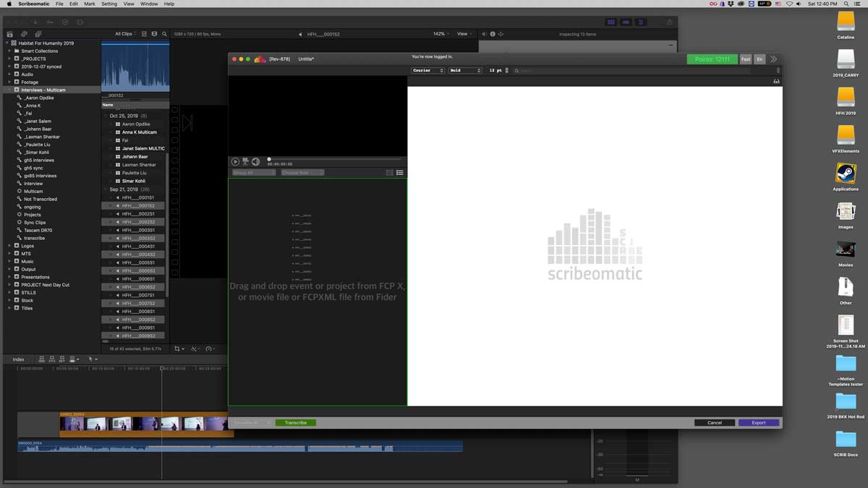Screen dimensions: 868x488
Task: Click append clip icon in the timeline toolbar
Action: 61,359
